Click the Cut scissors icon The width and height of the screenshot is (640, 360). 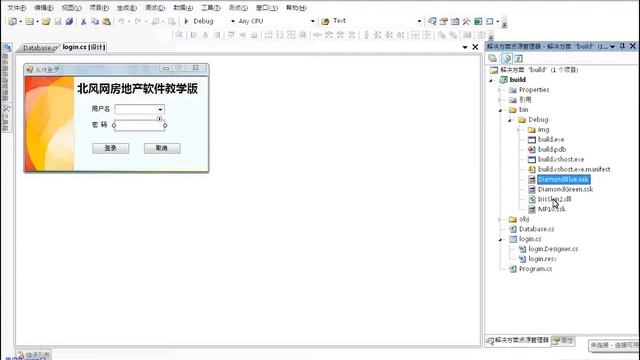[x=84, y=21]
